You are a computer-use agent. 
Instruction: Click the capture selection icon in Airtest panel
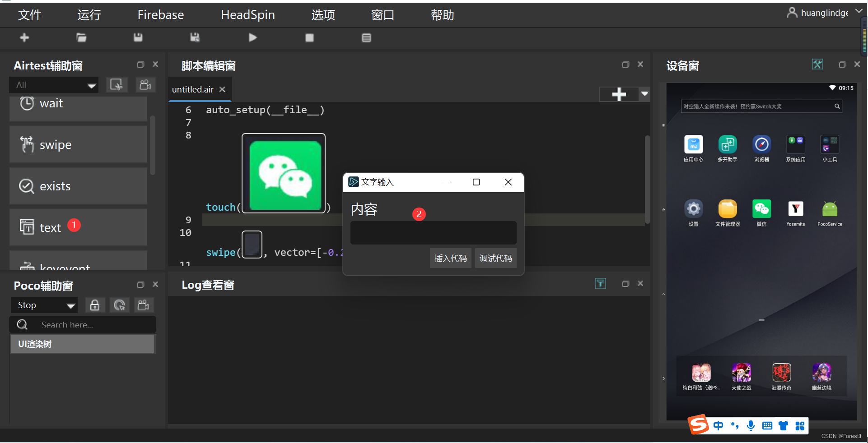click(x=117, y=85)
